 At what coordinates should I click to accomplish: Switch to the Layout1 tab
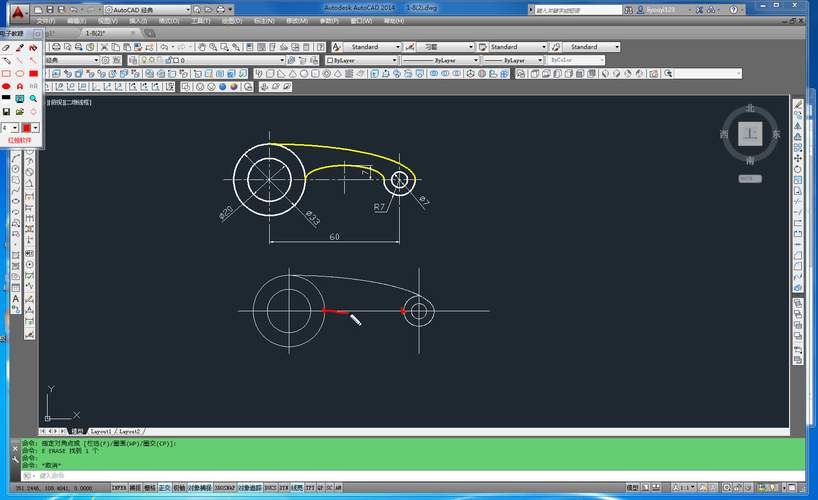point(101,432)
